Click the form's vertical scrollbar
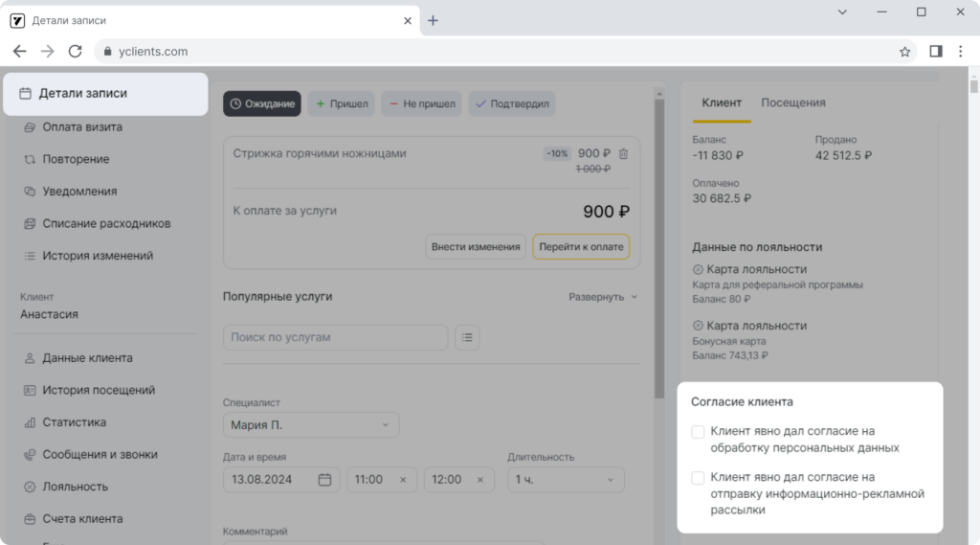Image resolution: width=980 pixels, height=545 pixels. point(659,249)
